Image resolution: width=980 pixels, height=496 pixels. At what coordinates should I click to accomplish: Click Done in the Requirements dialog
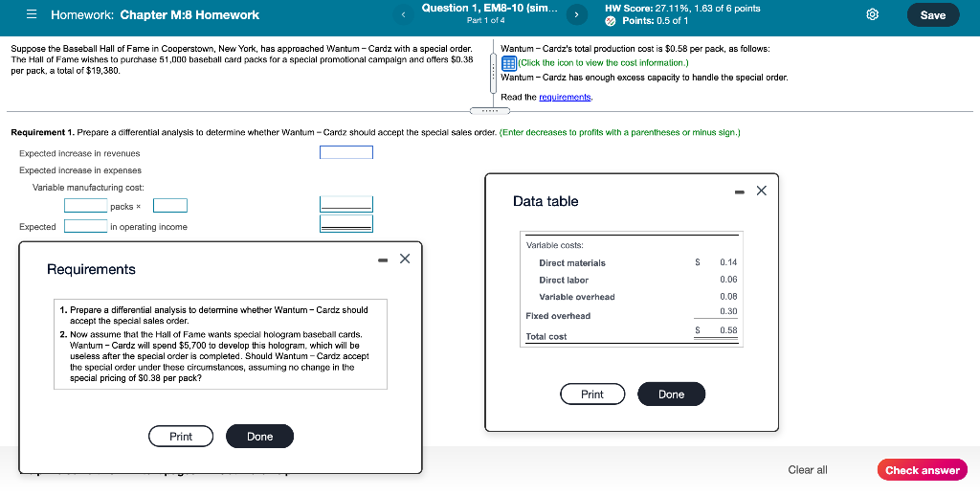[x=259, y=436]
